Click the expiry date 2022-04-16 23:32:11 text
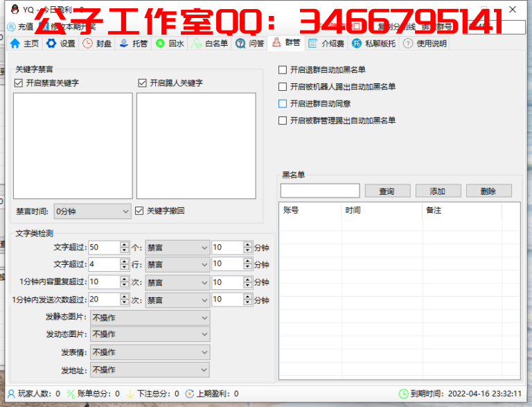 (x=484, y=394)
